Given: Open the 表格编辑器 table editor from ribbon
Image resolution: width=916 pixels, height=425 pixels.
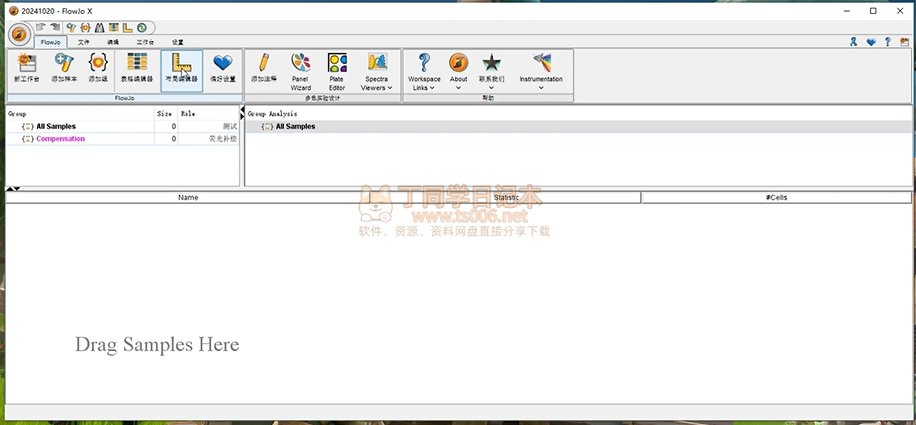Looking at the screenshot, I should [x=137, y=68].
